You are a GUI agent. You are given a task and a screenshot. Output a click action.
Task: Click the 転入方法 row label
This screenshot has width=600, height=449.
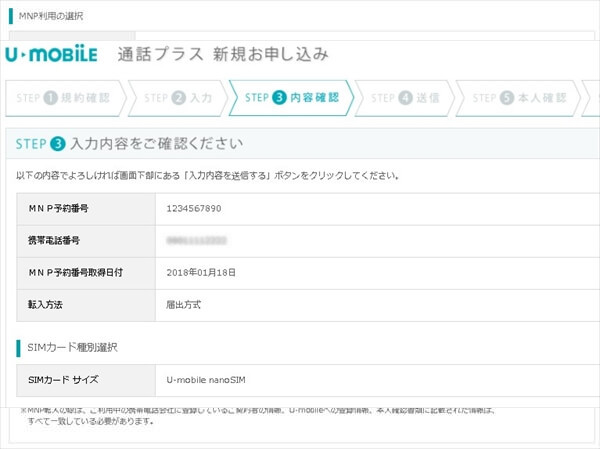coord(45,305)
